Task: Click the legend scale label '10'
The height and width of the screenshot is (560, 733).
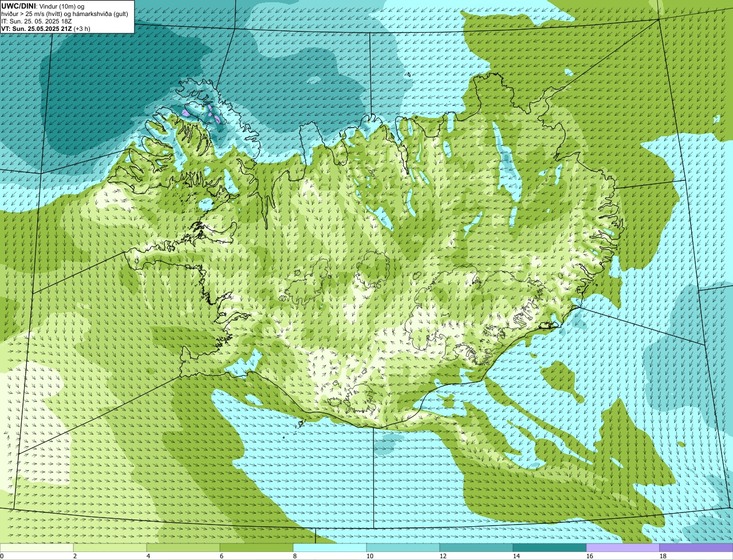Action: [370, 556]
